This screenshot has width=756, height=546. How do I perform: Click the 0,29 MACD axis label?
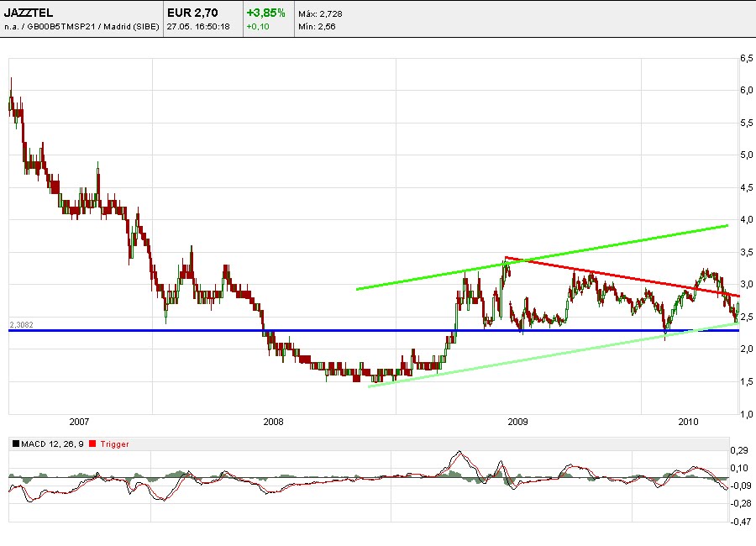tap(739, 450)
